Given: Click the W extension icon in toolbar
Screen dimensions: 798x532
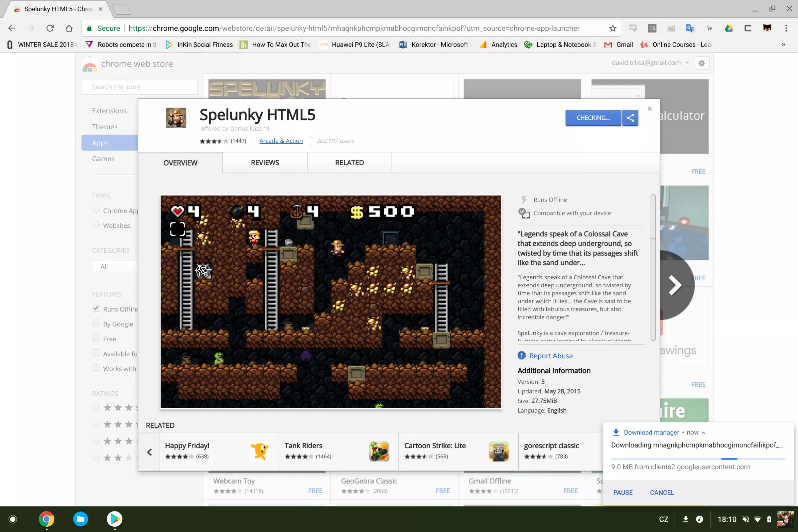Looking at the screenshot, I should tap(710, 28).
